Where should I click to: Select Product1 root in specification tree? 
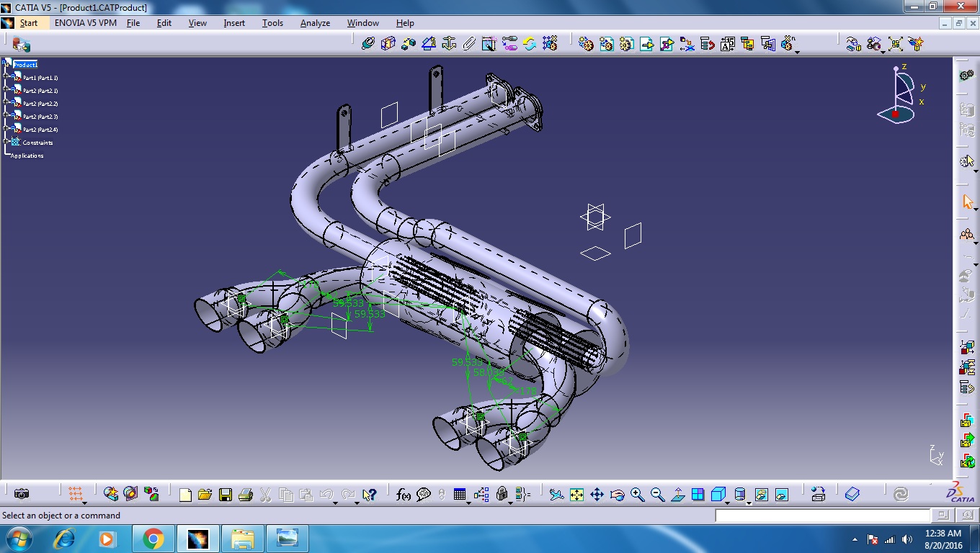[x=25, y=64]
